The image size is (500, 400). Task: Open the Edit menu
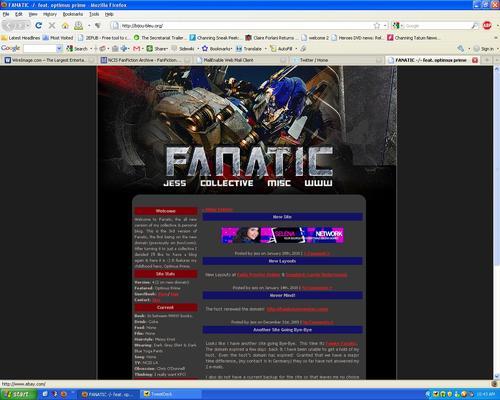pos(19,14)
